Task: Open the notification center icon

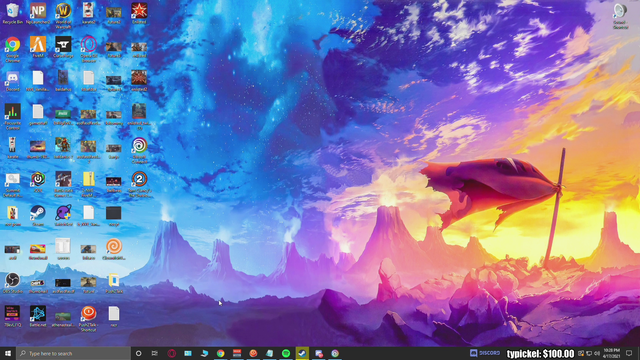Action: 629,353
